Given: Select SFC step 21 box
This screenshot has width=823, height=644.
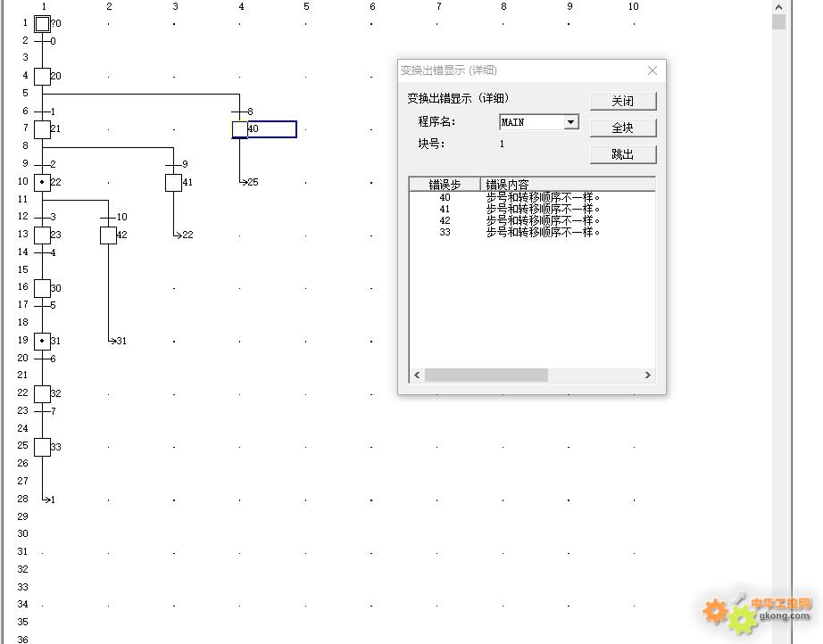Looking at the screenshot, I should pos(42,129).
